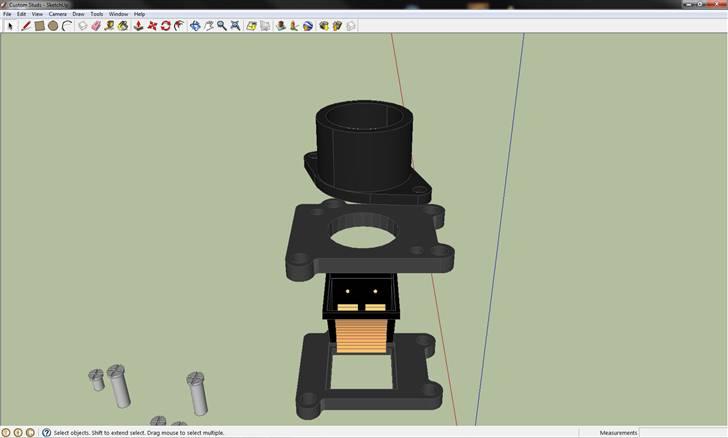Click the help question mark in status bar
This screenshot has height=438, width=728.
tap(46, 433)
